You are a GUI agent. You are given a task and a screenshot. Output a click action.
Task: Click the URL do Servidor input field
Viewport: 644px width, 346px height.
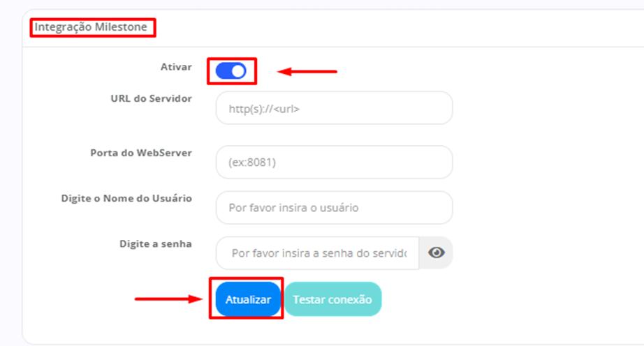pos(334,108)
